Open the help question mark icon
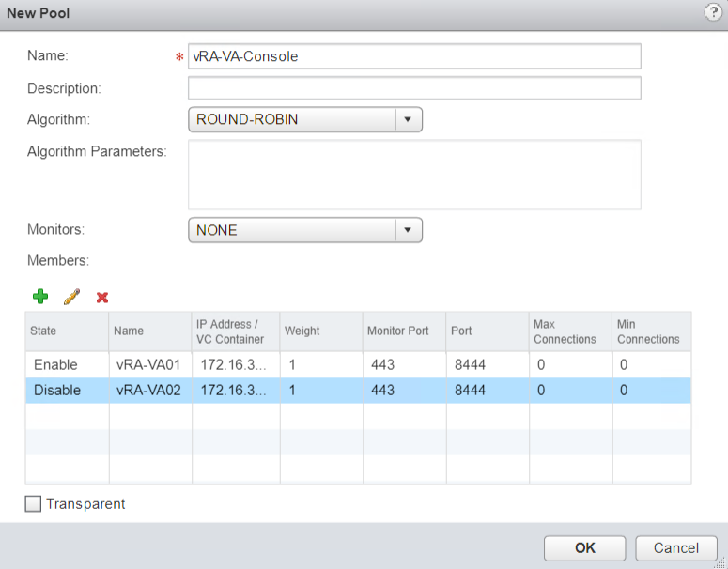728x569 pixels. (x=712, y=12)
